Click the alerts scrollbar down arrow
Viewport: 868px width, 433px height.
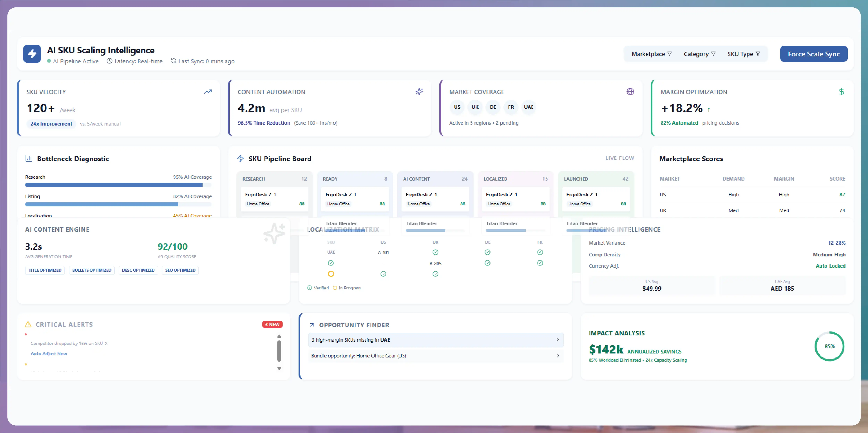click(x=279, y=369)
